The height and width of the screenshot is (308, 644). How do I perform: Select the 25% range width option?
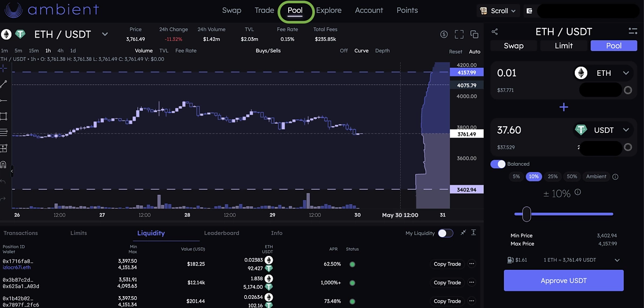[553, 176]
